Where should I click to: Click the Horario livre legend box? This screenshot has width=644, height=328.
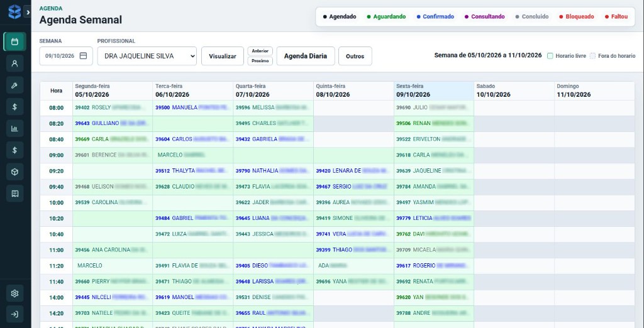point(550,56)
